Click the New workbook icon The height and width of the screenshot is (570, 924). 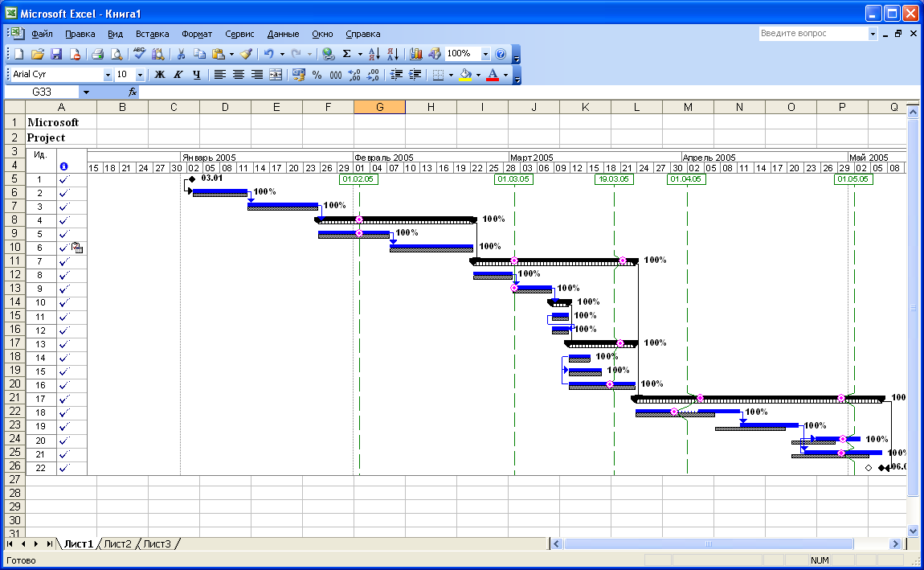pos(18,54)
